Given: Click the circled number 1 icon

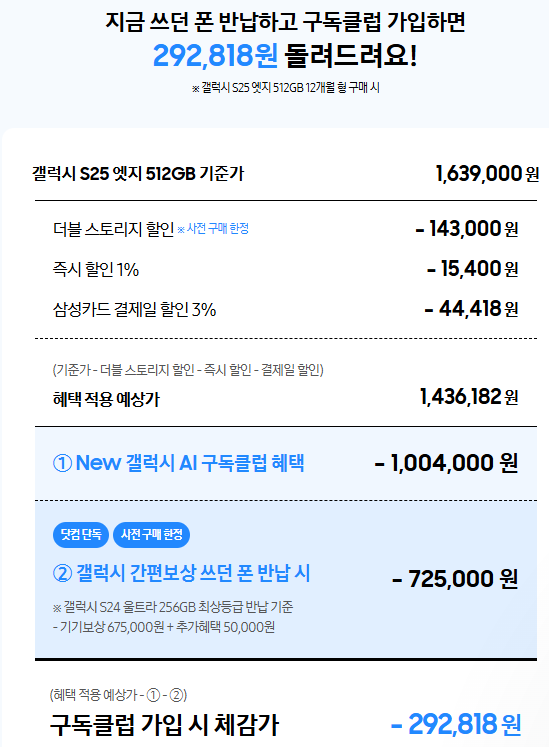Looking at the screenshot, I should (62, 463).
